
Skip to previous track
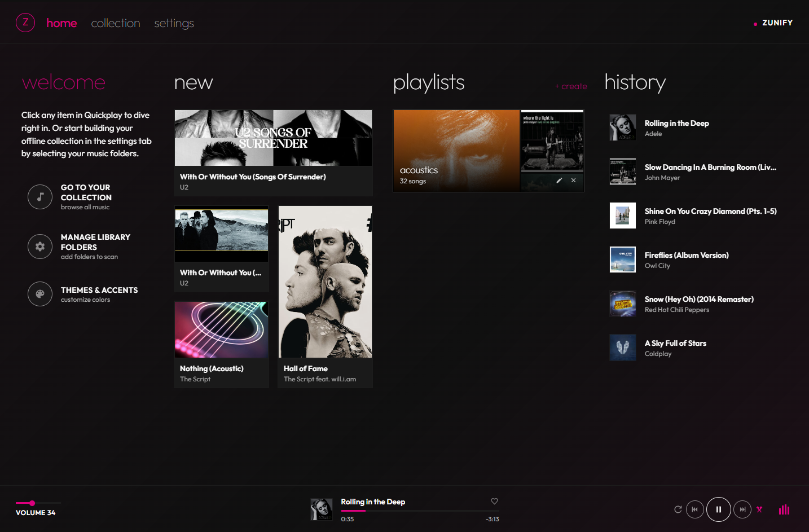pyautogui.click(x=695, y=509)
